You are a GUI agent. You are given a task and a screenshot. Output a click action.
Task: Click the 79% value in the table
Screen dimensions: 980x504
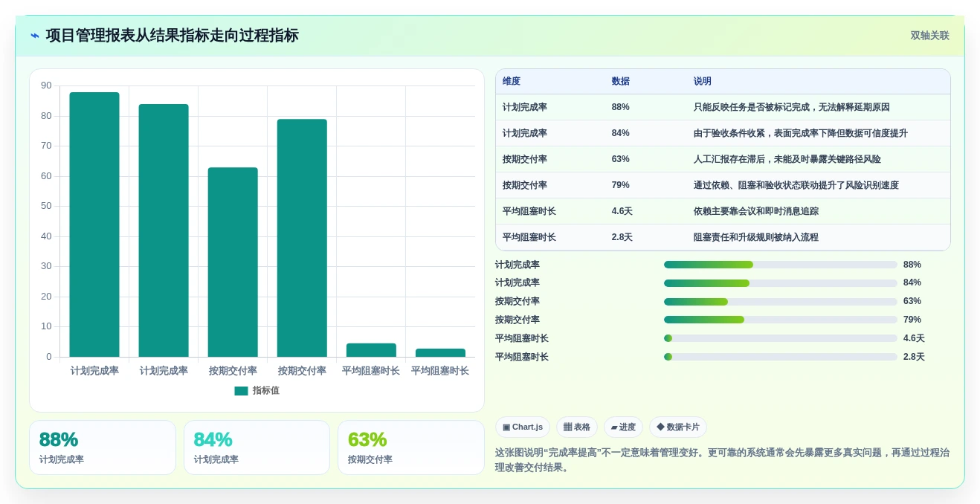tap(620, 185)
